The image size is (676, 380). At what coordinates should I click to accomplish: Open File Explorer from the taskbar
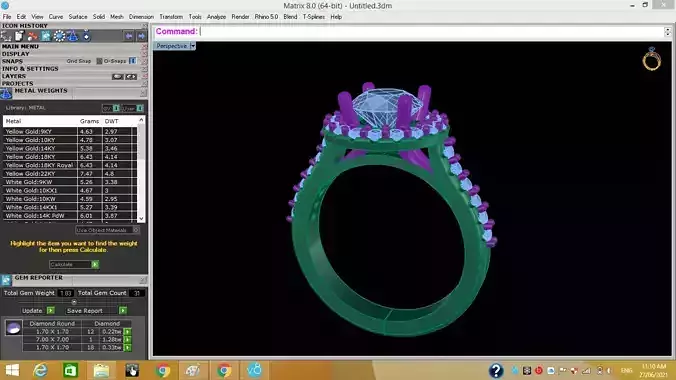(101, 371)
